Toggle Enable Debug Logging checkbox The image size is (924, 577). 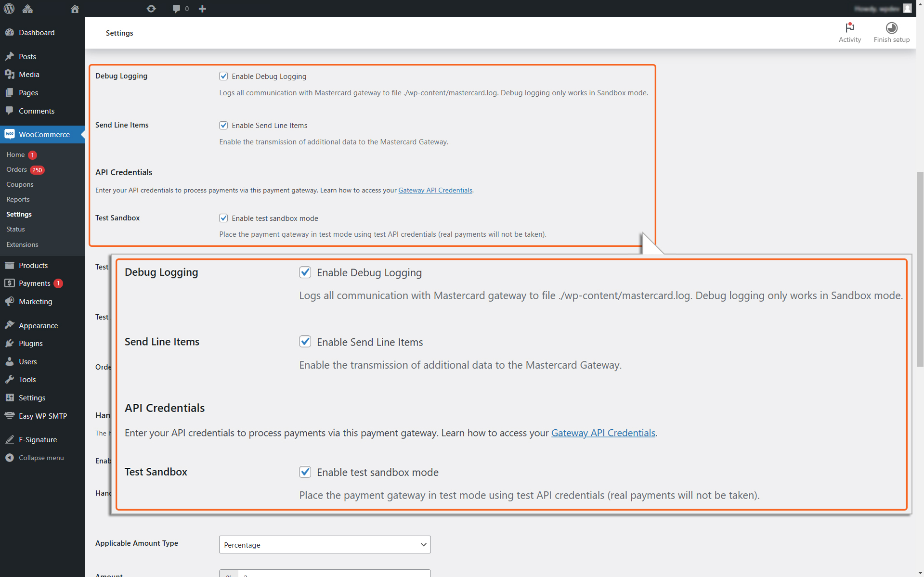223,76
